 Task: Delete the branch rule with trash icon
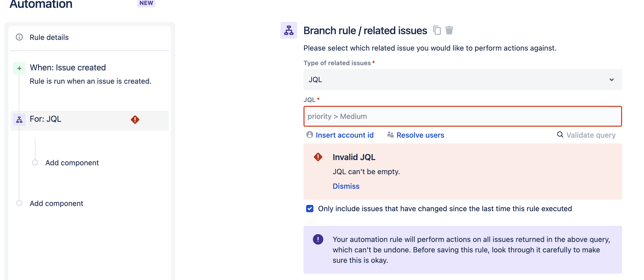pos(449,30)
